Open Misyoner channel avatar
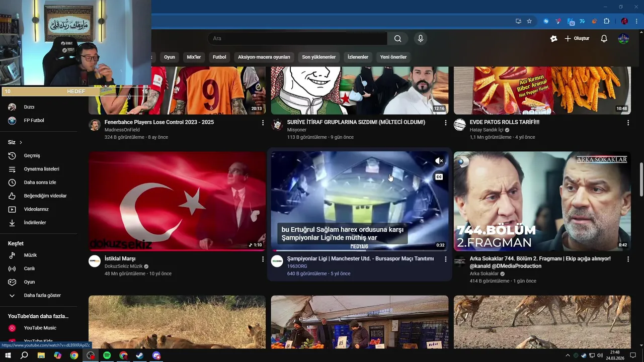Viewport: 644px width, 362px height. 277,125
